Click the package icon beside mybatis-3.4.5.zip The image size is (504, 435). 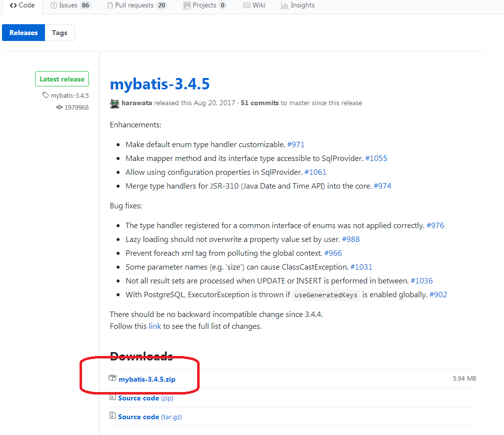(x=113, y=378)
